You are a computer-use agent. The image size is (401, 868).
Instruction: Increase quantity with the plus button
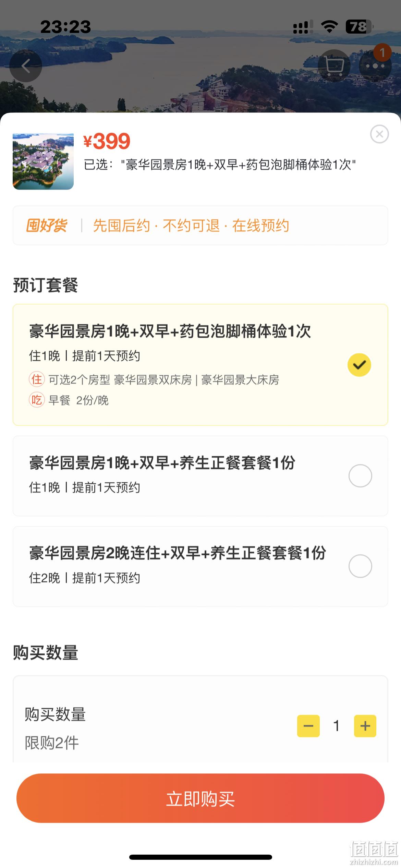coord(365,726)
